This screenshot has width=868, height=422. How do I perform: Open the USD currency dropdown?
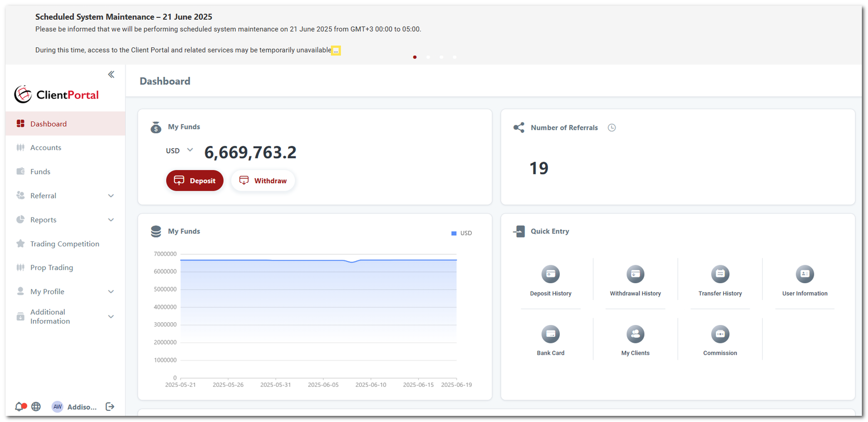[180, 151]
